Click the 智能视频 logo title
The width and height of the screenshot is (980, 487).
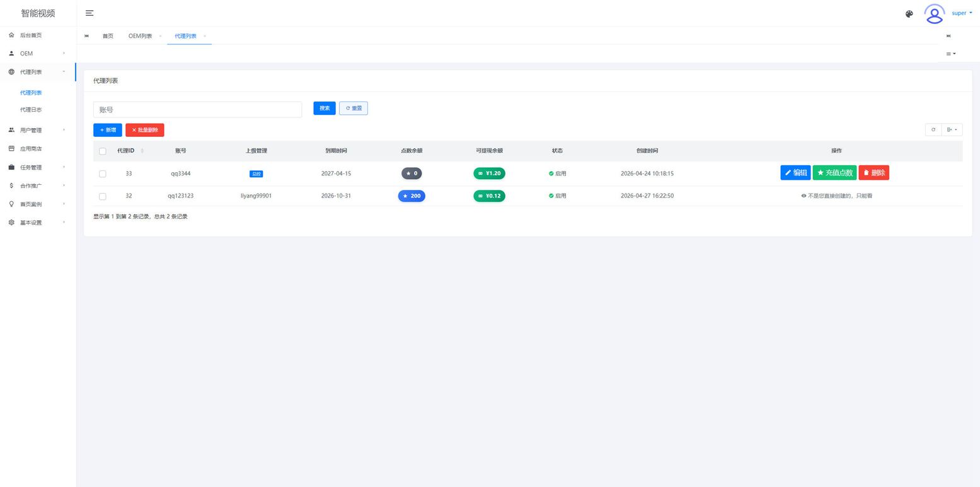(x=38, y=13)
